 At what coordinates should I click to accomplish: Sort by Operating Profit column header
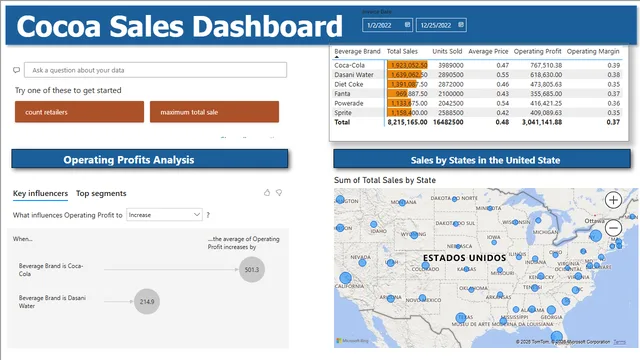point(538,51)
